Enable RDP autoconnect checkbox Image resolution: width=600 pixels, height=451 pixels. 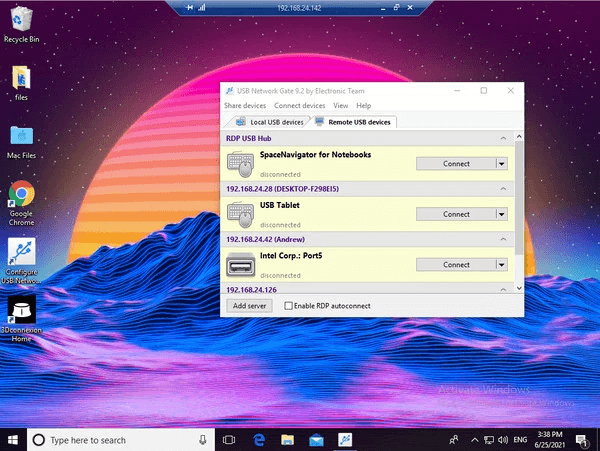click(x=290, y=305)
